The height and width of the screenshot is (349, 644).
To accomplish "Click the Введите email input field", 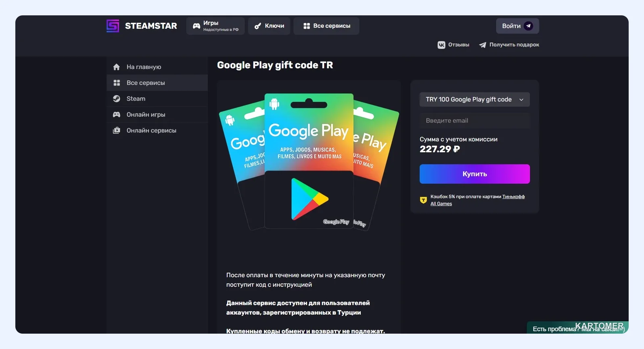I will (475, 120).
